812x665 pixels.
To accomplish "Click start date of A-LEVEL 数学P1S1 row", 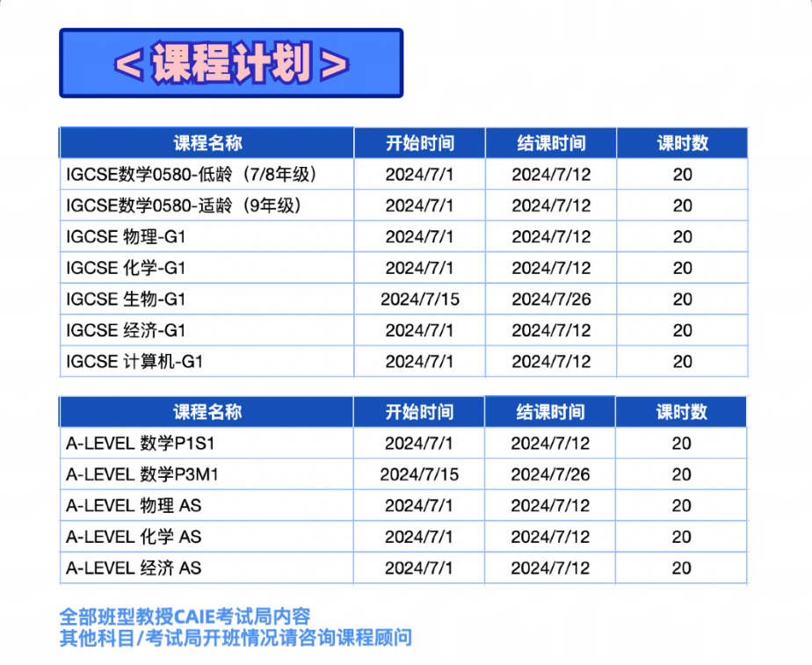I will click(419, 444).
